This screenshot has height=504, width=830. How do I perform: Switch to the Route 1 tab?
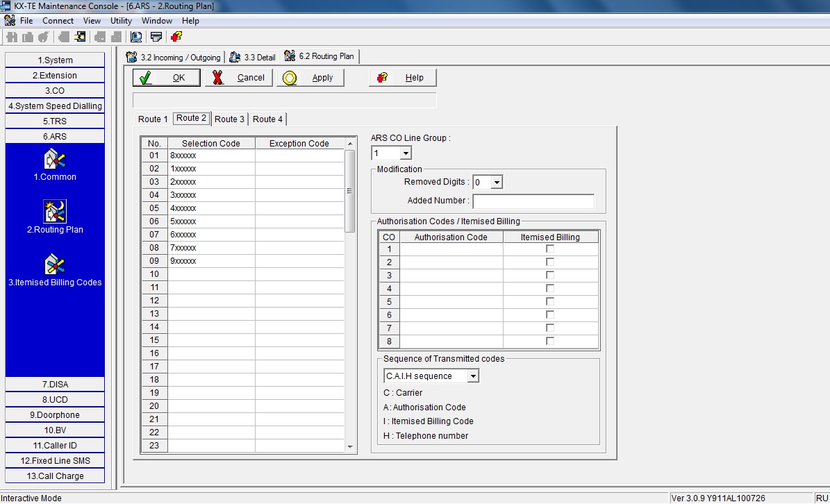tap(153, 119)
